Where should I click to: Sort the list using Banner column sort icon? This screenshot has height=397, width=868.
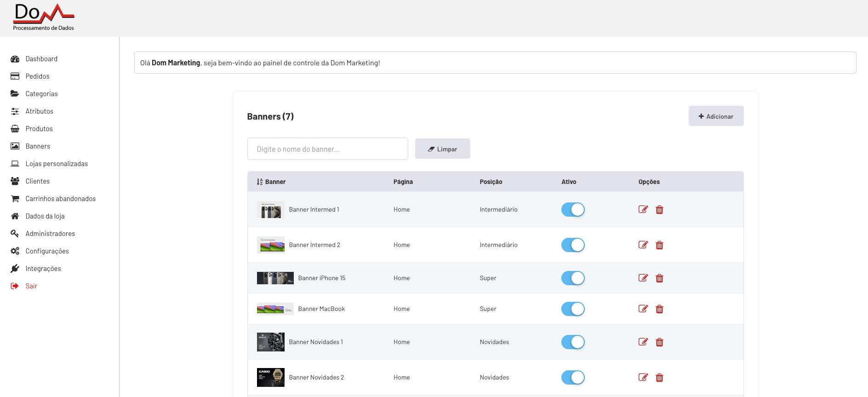coord(260,182)
